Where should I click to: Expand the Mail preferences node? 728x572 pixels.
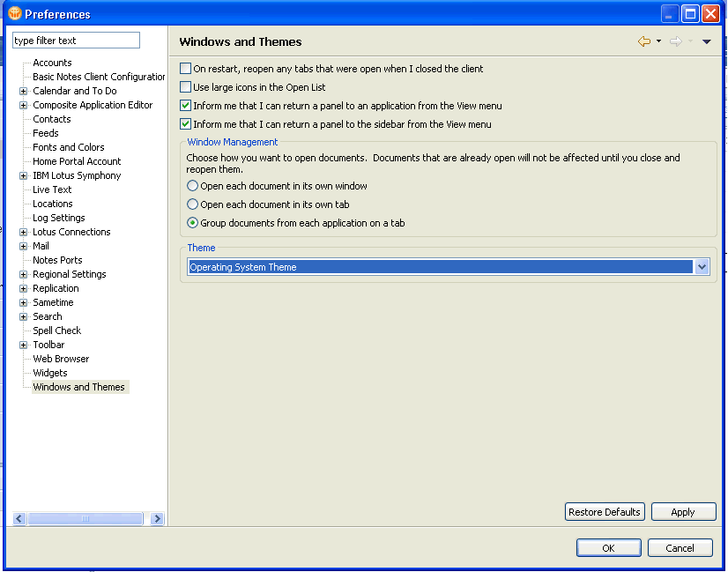[x=24, y=246]
